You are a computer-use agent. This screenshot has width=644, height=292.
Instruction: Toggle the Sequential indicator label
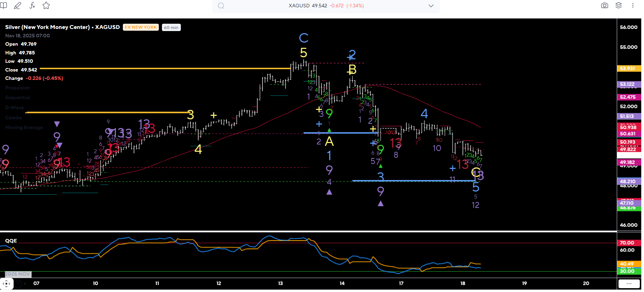(x=17, y=98)
